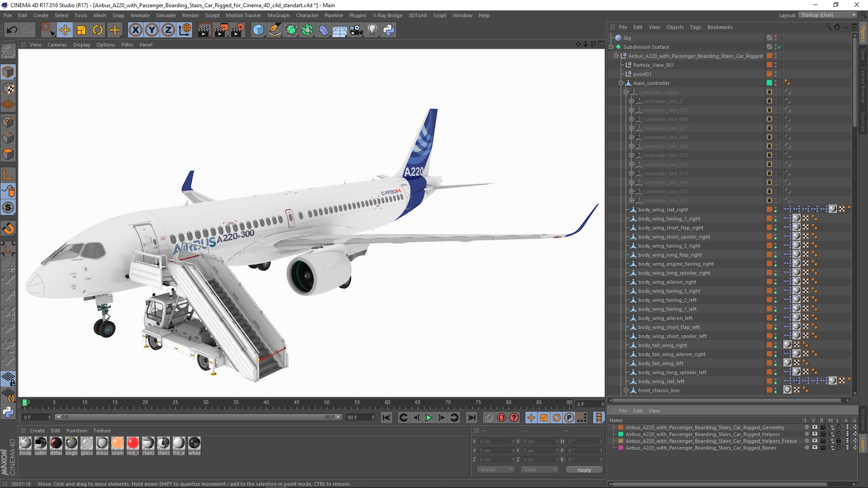Toggle visibility dots of Sky object
The height and width of the screenshot is (488, 868).
(775, 38)
